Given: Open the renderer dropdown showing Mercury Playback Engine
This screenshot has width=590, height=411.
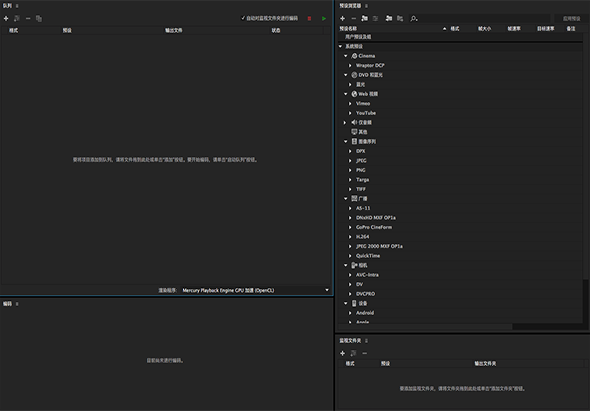Looking at the screenshot, I should pos(255,290).
